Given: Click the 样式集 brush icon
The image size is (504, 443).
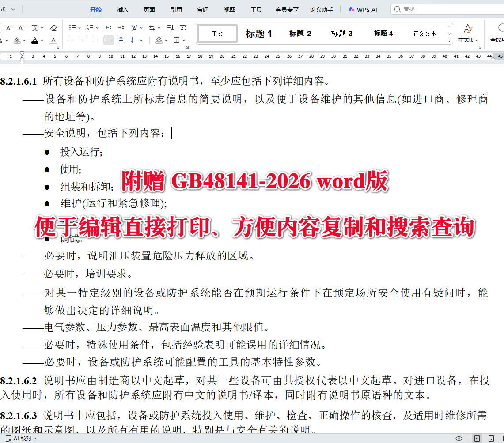Looking at the screenshot, I should point(468,29).
